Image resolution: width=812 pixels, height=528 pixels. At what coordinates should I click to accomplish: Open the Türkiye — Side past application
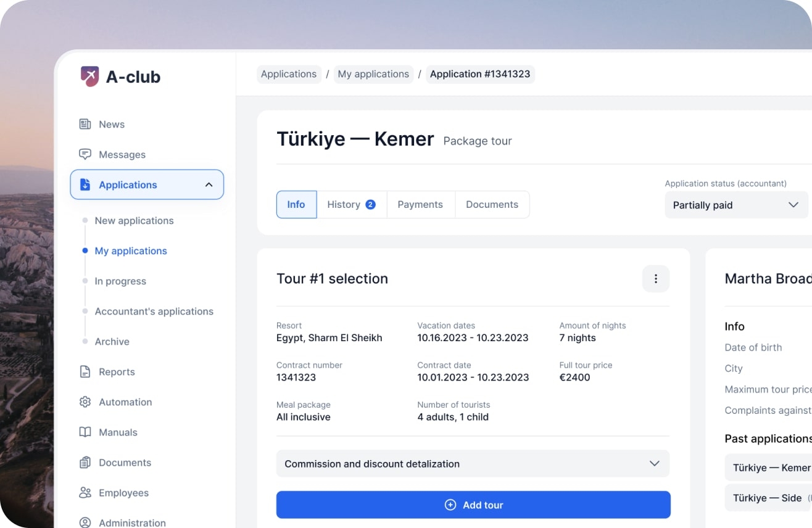(x=767, y=498)
